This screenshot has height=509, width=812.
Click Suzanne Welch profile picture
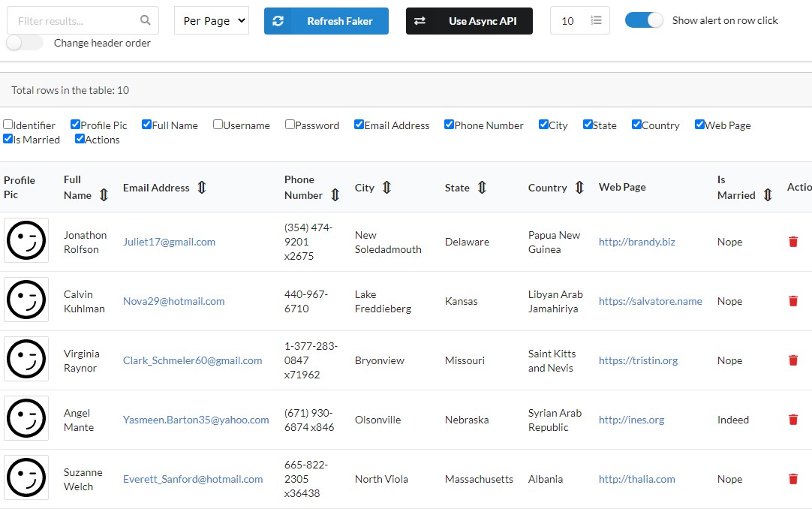tap(26, 477)
